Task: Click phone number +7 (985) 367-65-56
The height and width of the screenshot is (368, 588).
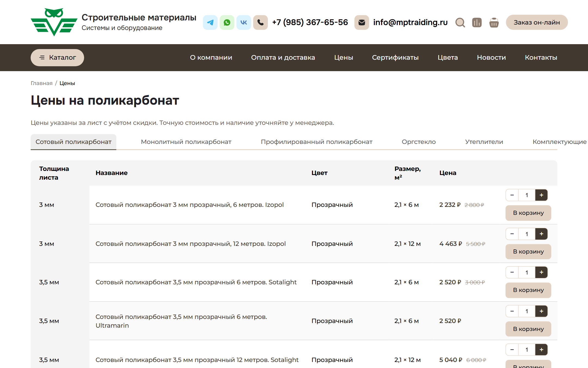Action: pos(310,22)
